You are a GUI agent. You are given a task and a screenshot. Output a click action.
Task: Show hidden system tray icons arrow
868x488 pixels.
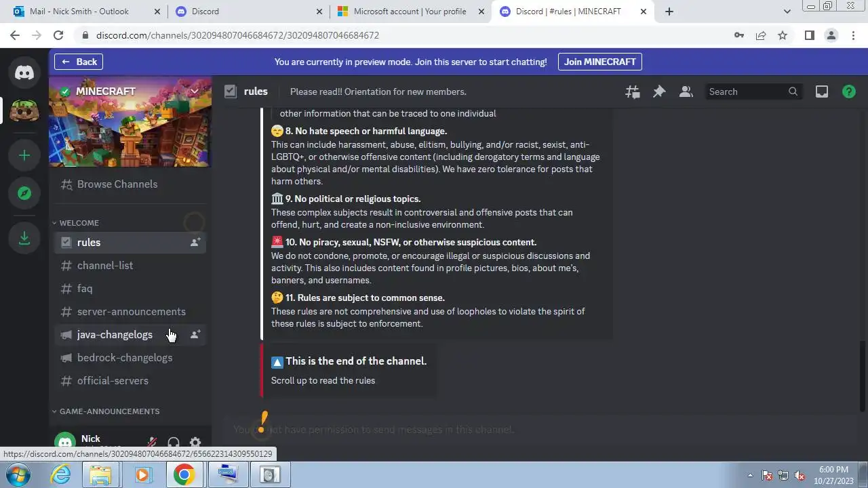click(x=750, y=475)
